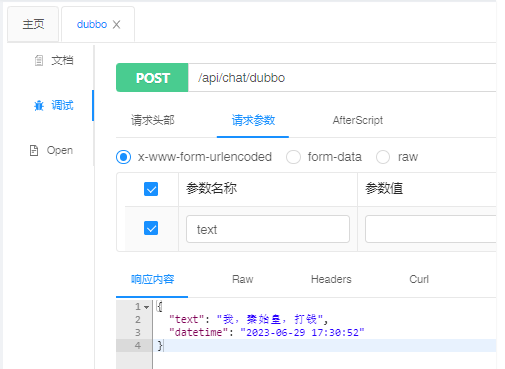Select x-www-form-urlencoded radio option

pos(123,157)
